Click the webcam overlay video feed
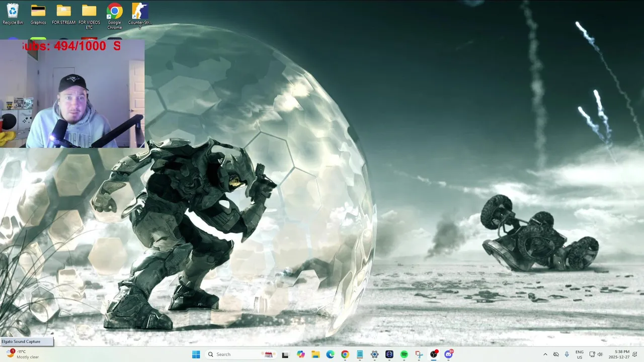This screenshot has height=362, width=644. (x=72, y=94)
